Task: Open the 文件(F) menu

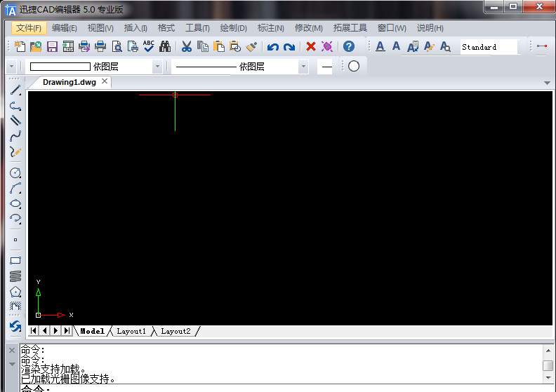Action: tap(29, 28)
